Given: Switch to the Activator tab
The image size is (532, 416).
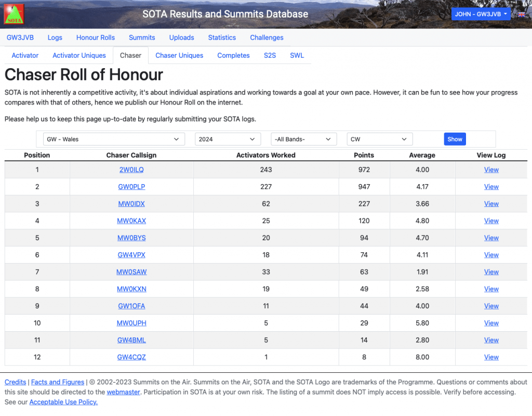Looking at the screenshot, I should [25, 55].
